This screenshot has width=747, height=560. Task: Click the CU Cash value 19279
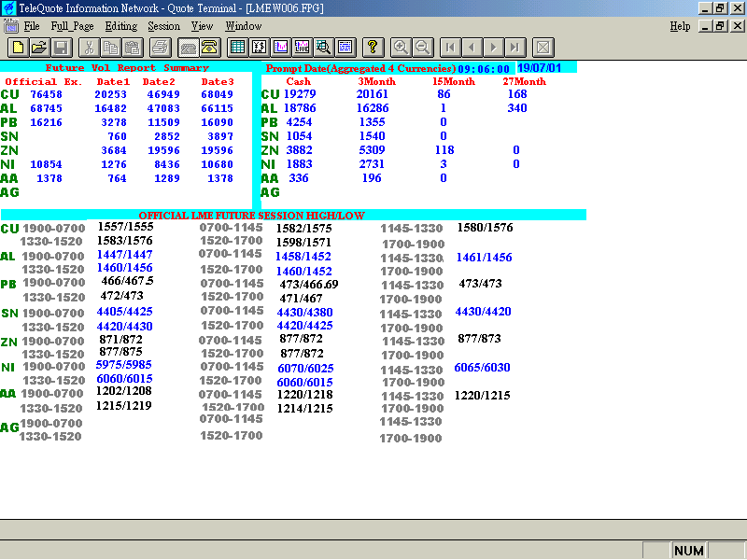(300, 94)
